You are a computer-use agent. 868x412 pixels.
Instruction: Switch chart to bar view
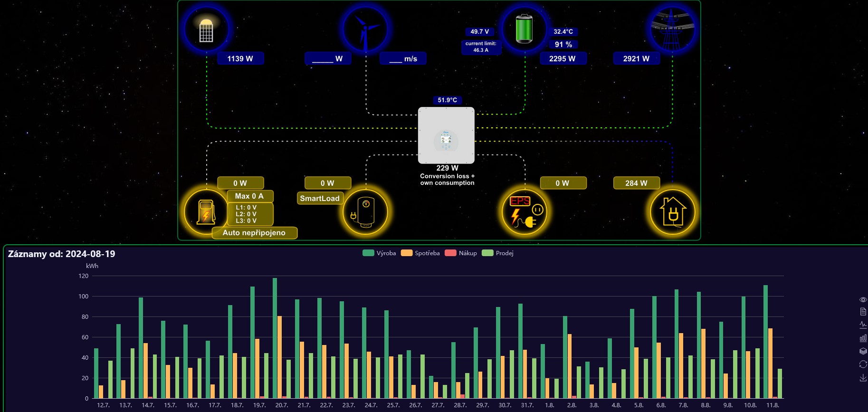pos(863,338)
